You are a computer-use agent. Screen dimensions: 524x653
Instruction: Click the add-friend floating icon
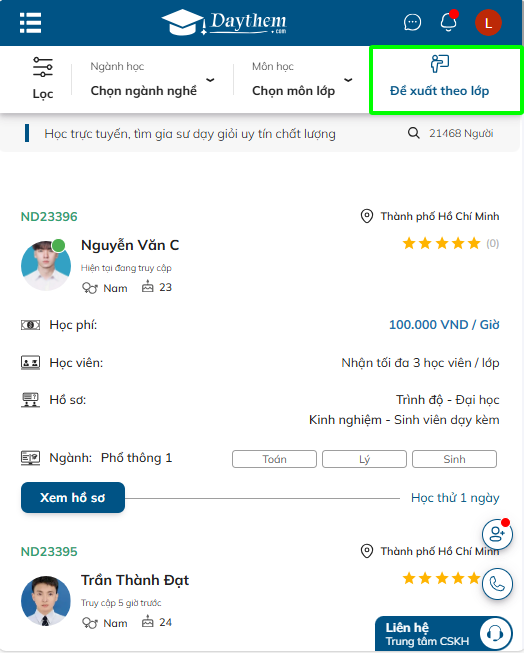pos(497,534)
